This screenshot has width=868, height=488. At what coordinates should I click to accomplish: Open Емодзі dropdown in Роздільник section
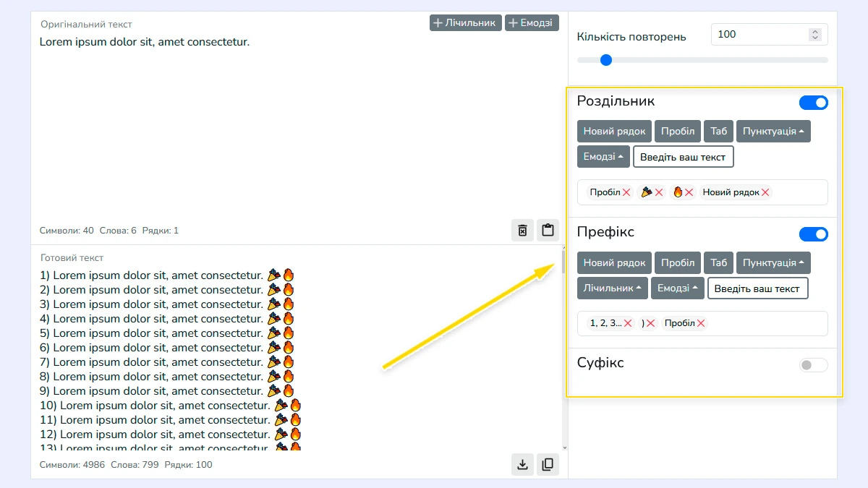click(x=603, y=157)
